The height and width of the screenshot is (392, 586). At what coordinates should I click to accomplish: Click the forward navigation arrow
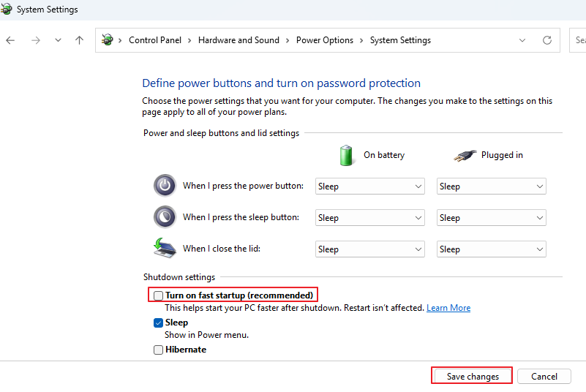click(x=36, y=40)
